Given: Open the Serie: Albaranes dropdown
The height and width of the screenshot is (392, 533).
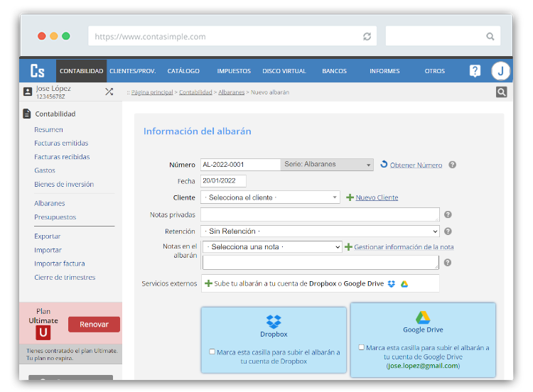Looking at the screenshot, I should coord(326,165).
